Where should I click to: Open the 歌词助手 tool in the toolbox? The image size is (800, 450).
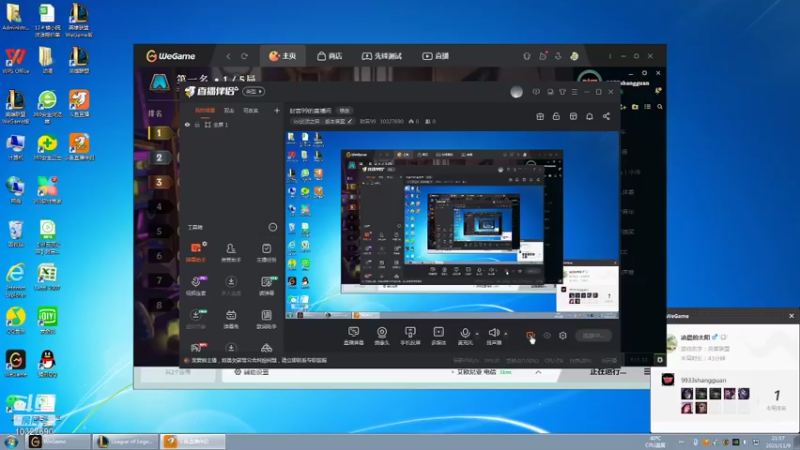coord(266,319)
